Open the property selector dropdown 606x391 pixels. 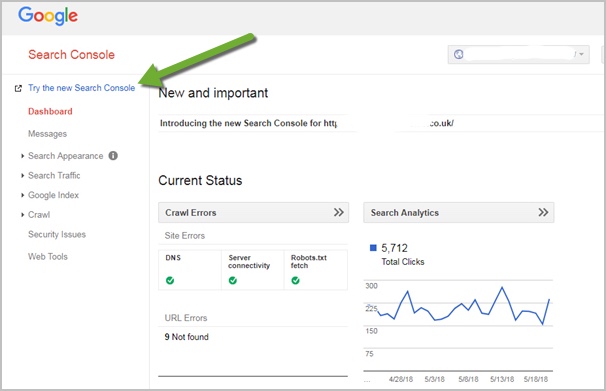coord(518,54)
